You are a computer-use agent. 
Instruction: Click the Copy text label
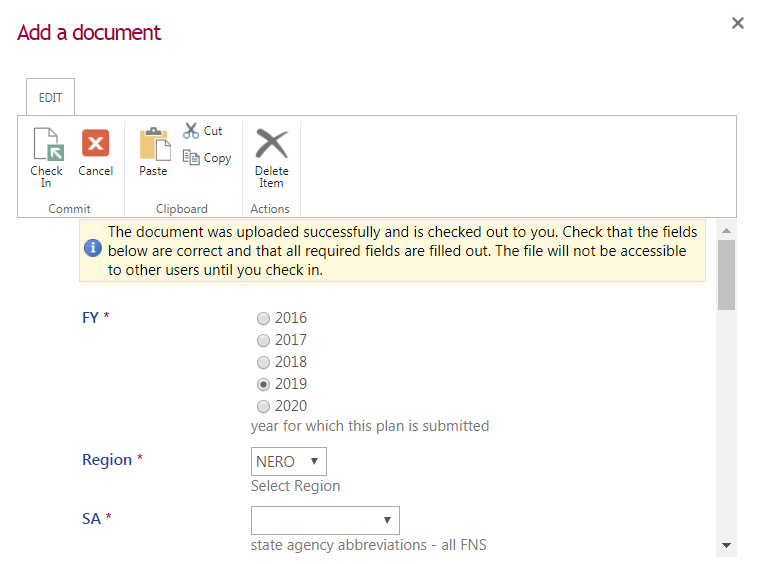(x=217, y=158)
